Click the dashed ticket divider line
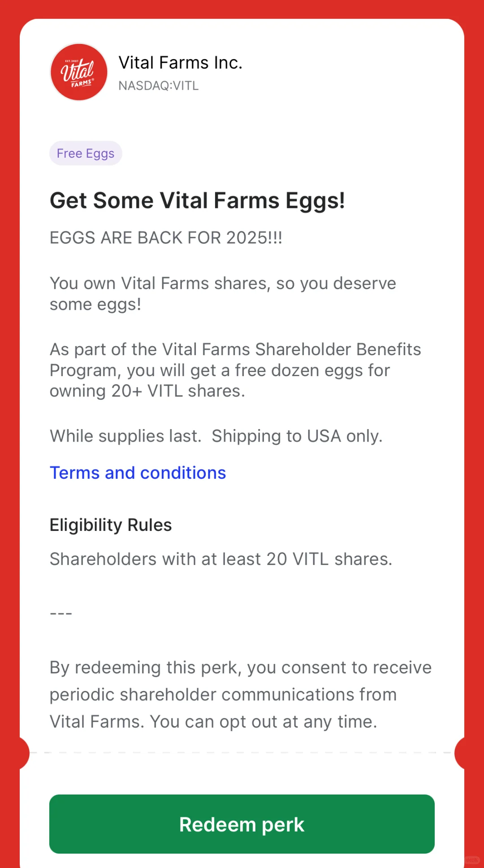This screenshot has height=868, width=484. click(242, 753)
